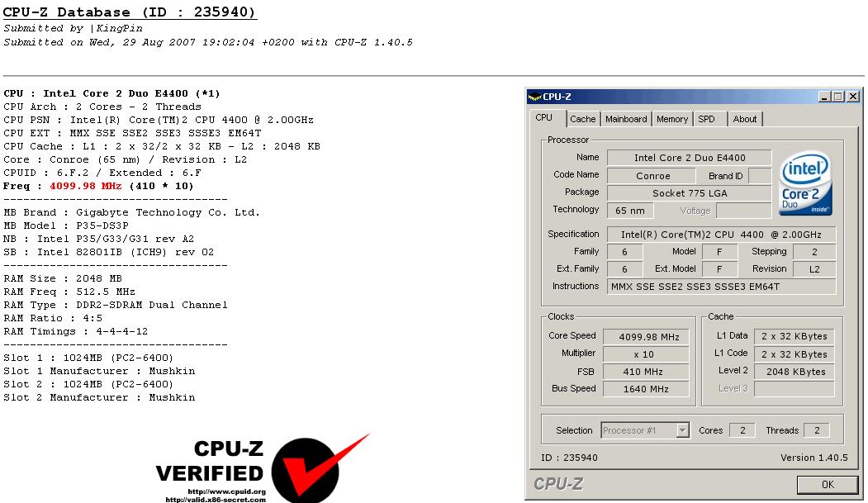Click the red frequency text 4099.98 MHz
The height and width of the screenshot is (503, 868).
pos(86,186)
